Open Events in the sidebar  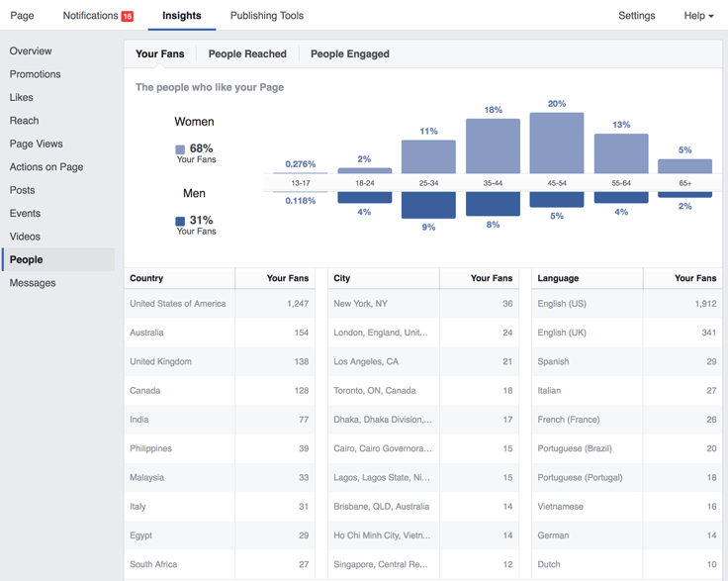pyautogui.click(x=25, y=214)
